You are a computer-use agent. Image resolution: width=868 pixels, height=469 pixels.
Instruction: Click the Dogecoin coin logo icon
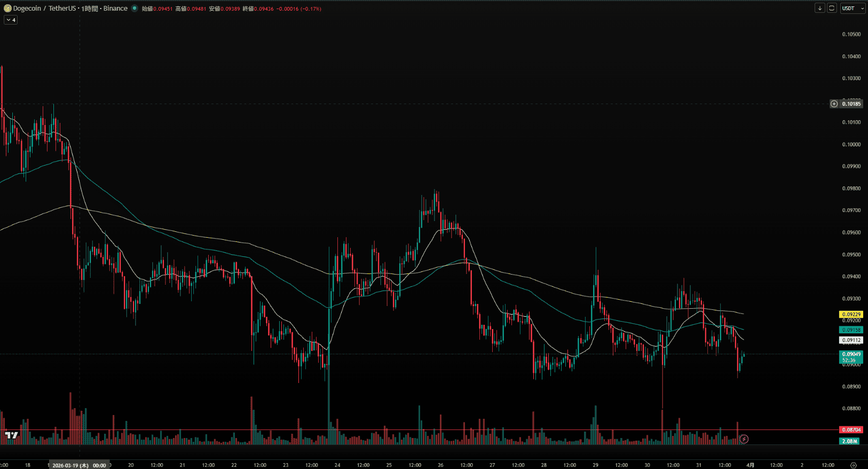click(x=7, y=9)
